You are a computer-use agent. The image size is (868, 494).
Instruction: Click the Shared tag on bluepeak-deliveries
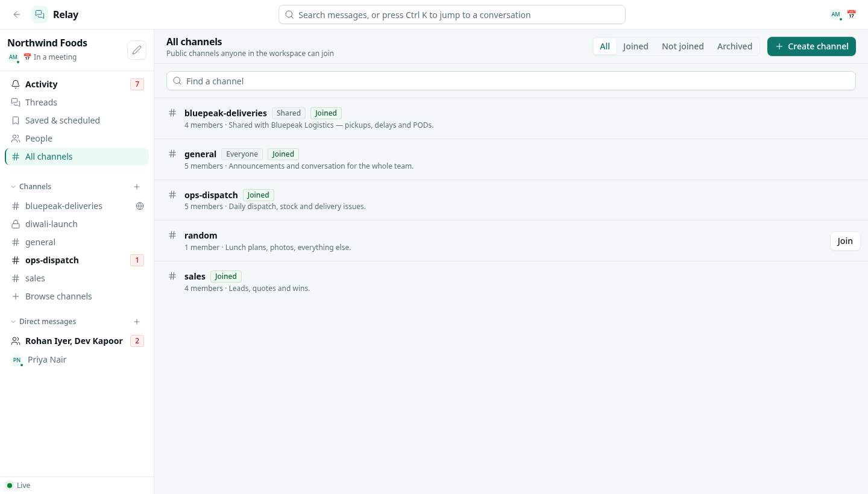click(x=289, y=113)
